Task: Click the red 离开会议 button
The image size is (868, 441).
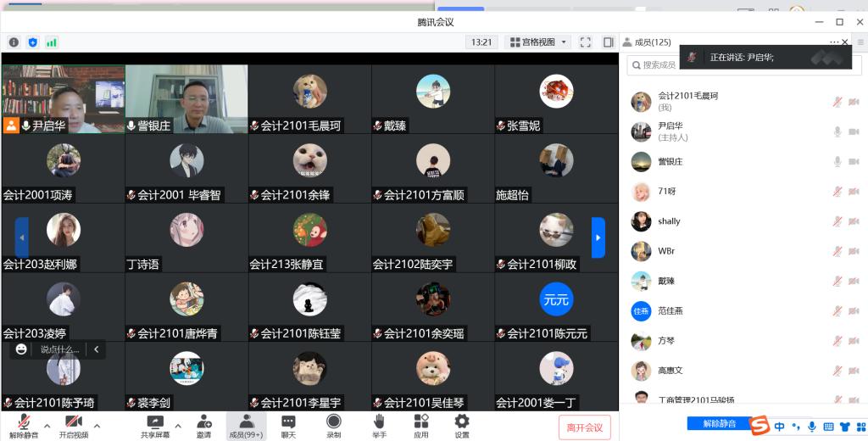Action: coord(584,427)
